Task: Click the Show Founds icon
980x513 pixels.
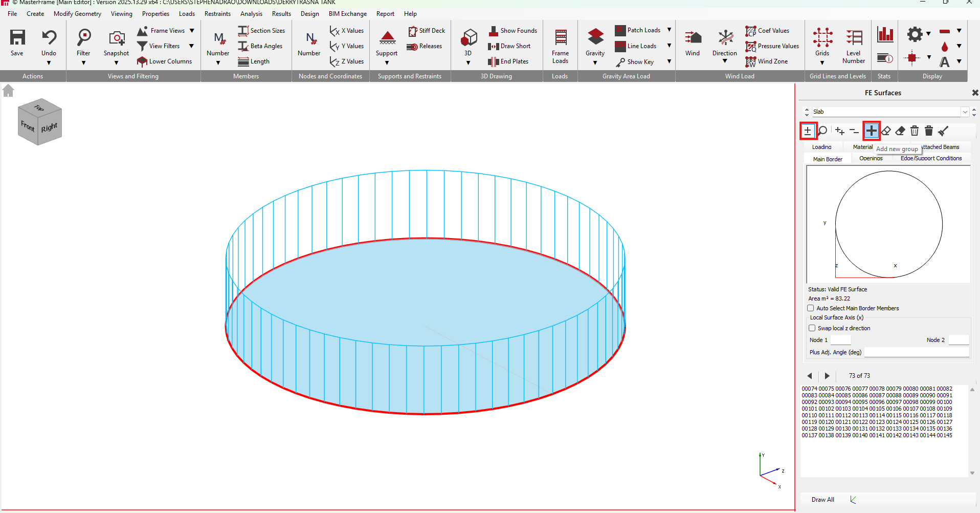Action: coord(494,31)
